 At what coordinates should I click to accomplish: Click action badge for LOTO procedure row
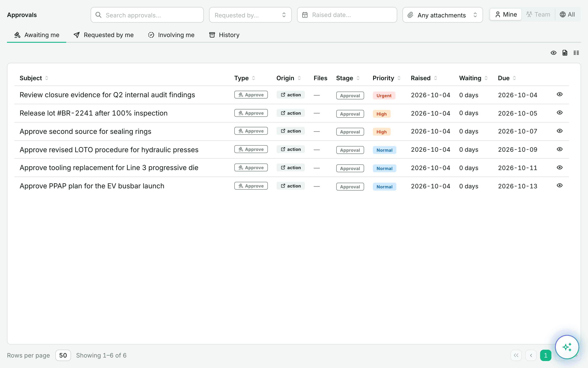click(x=291, y=149)
